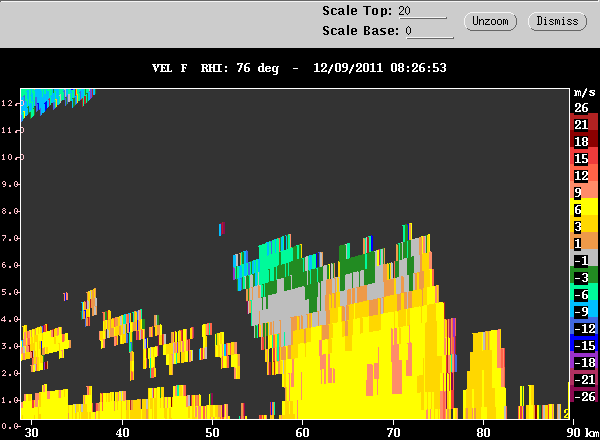
Task: Select the 15 m/s color legend swatch
Action: click(x=584, y=156)
